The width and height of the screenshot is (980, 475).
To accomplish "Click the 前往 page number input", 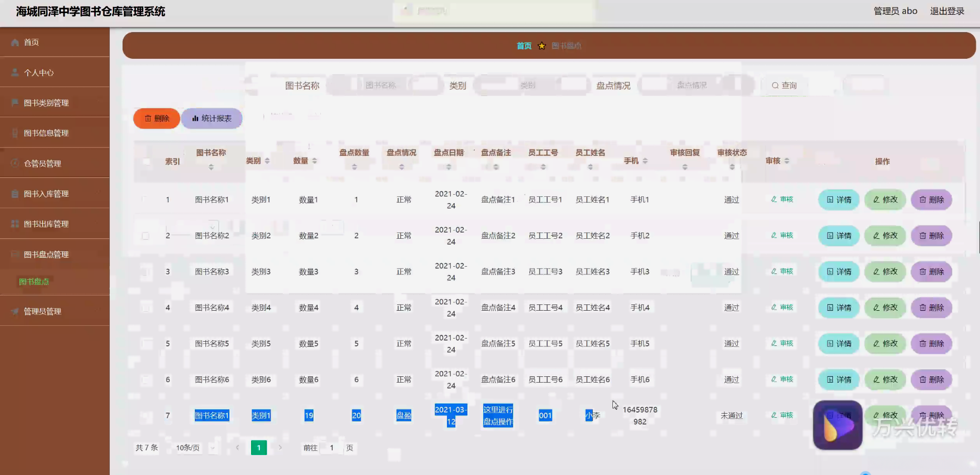I will point(331,448).
